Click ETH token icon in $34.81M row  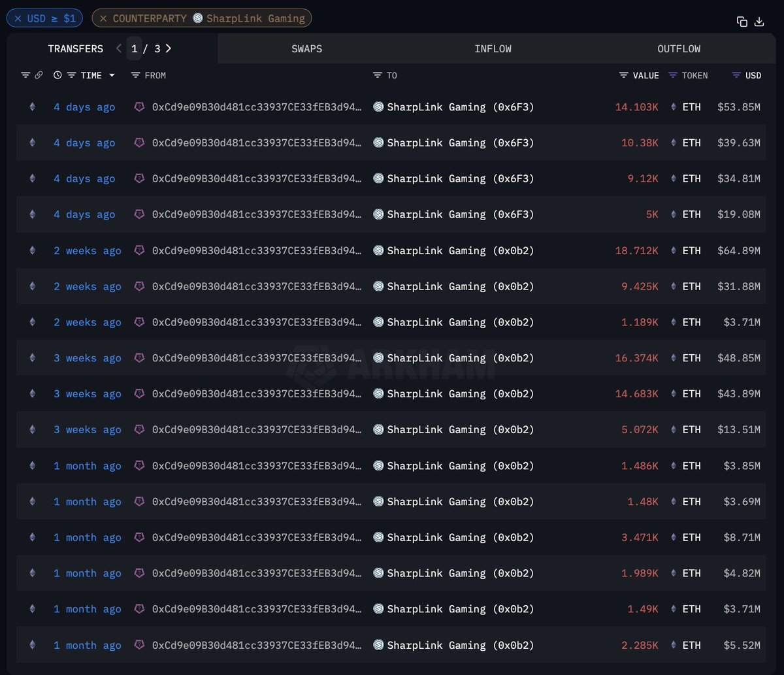pyautogui.click(x=674, y=178)
